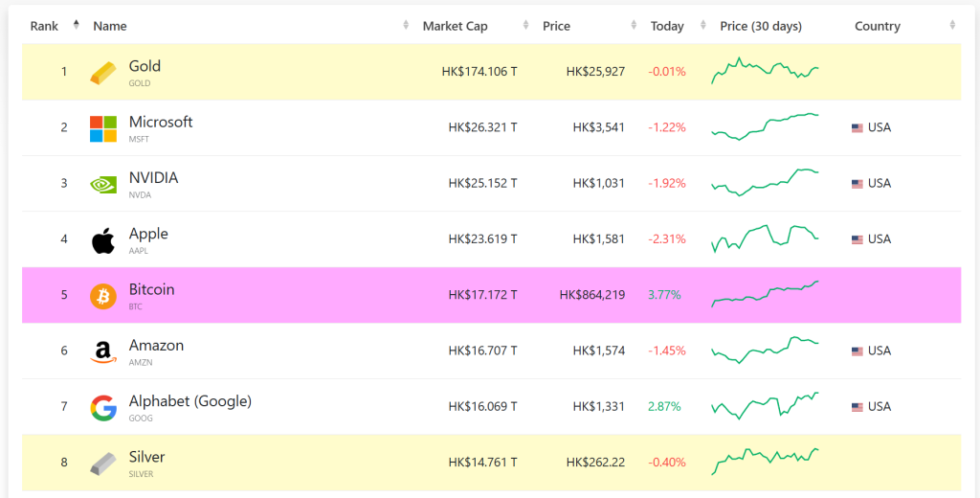980x498 pixels.
Task: Click the Name column header
Action: click(110, 26)
